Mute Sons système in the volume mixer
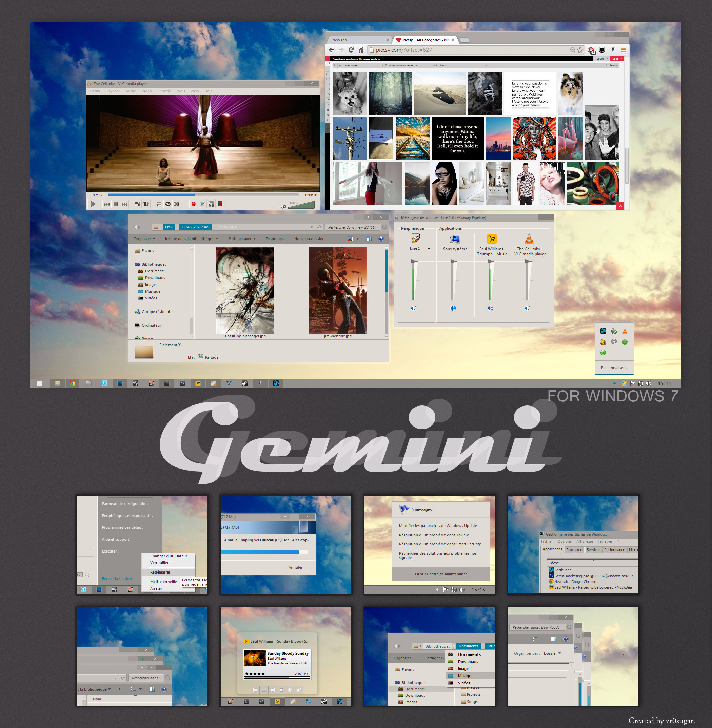 coord(453,308)
